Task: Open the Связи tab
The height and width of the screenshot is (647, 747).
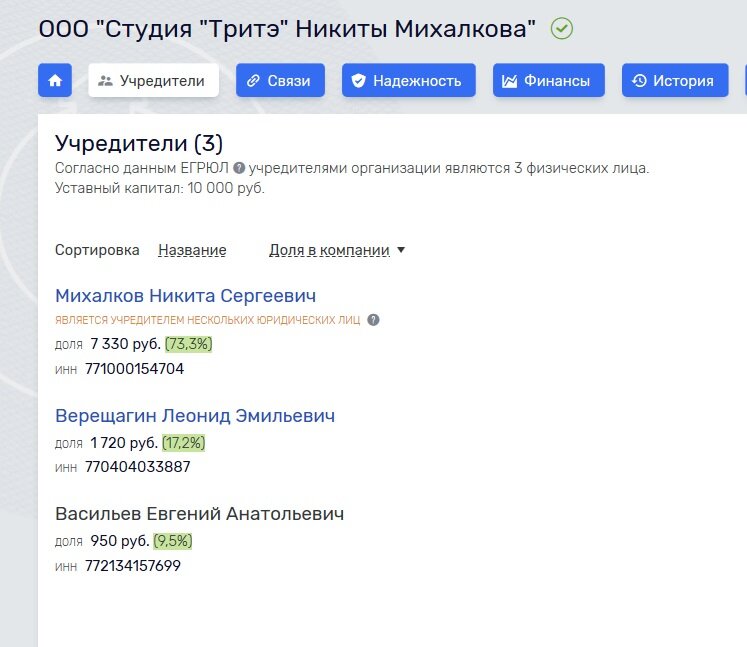Action: (x=280, y=80)
